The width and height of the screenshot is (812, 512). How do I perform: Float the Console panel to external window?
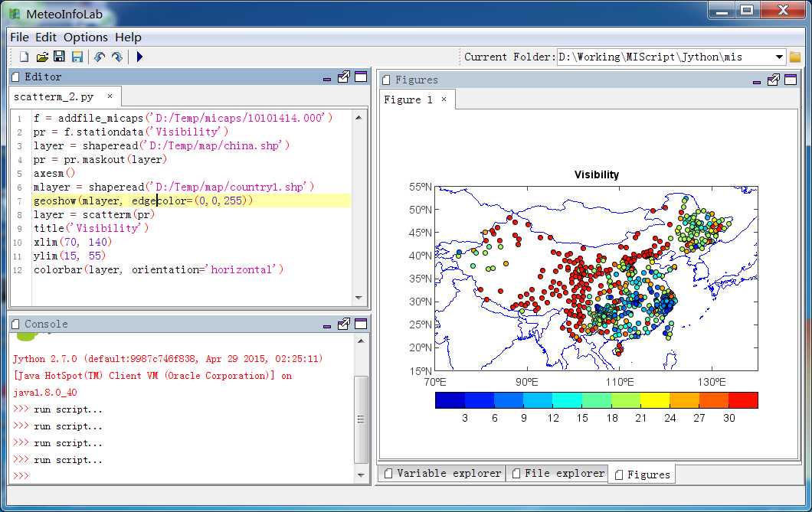tap(344, 324)
